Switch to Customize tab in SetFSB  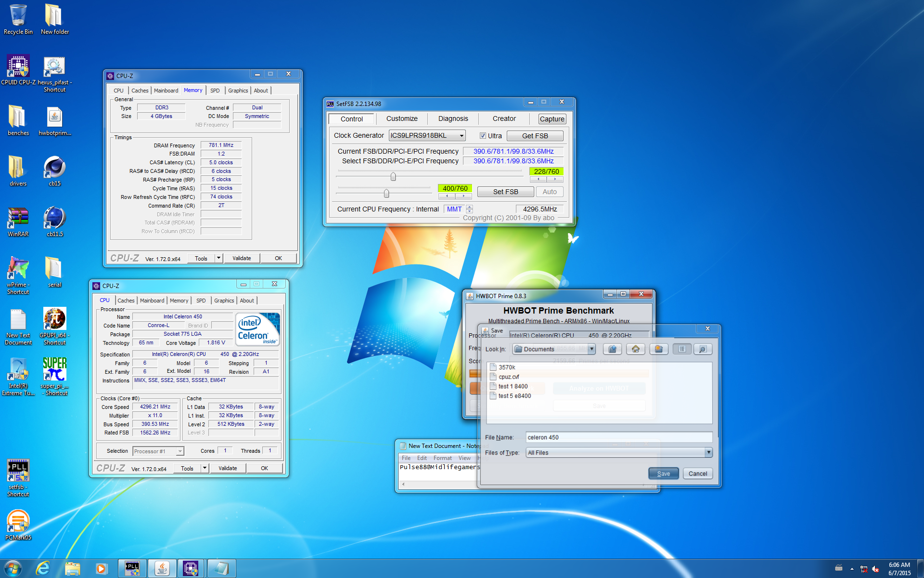click(402, 118)
